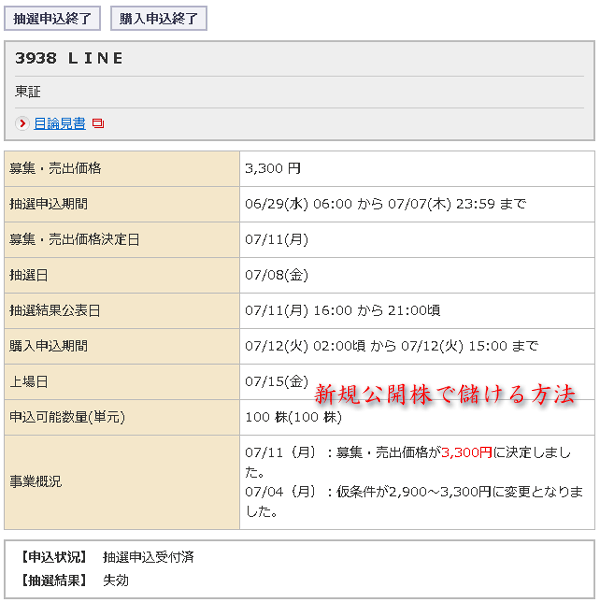
Task: Click the 申込可能数量(単元) label
Action: click(x=67, y=417)
